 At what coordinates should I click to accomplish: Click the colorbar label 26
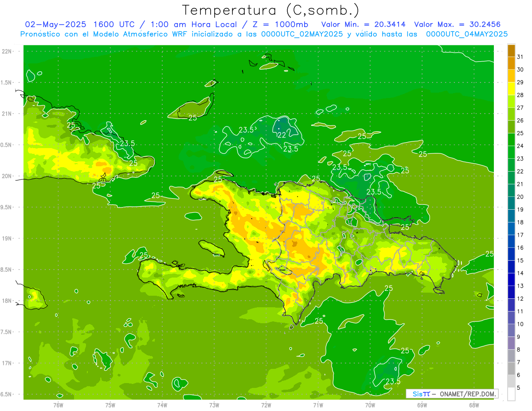click(x=520, y=121)
